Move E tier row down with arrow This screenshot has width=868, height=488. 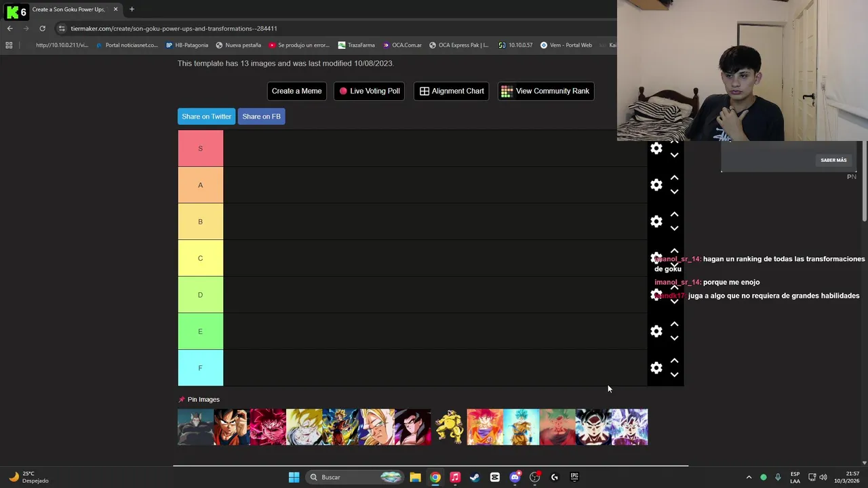[x=674, y=338]
